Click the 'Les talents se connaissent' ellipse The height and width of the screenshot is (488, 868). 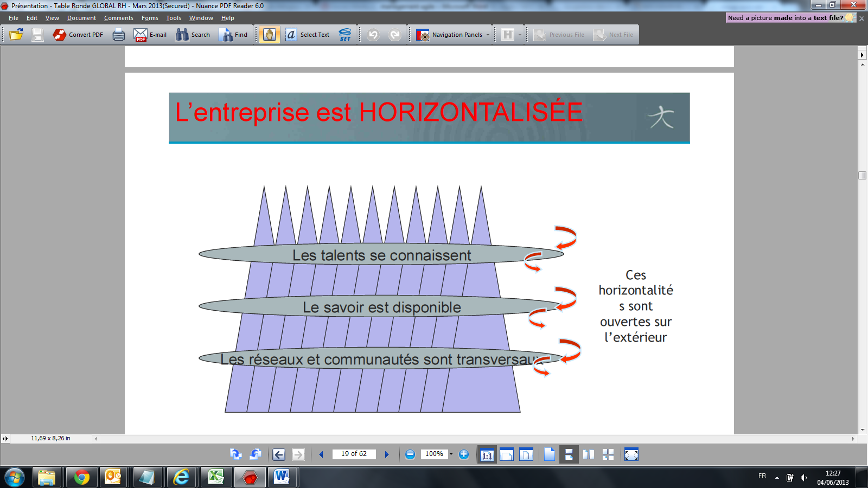[x=381, y=254]
